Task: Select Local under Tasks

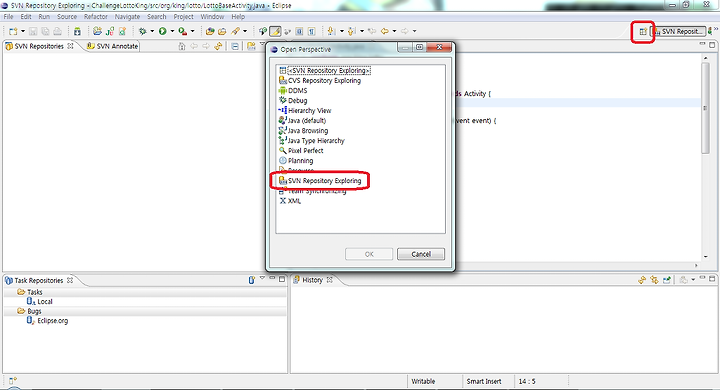Action: [x=40, y=301]
